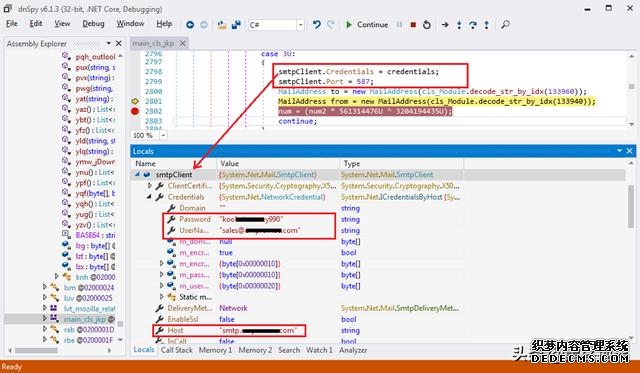Screen dimensions: 640x373
Task: Close the Locals panel
Action: coord(629,151)
